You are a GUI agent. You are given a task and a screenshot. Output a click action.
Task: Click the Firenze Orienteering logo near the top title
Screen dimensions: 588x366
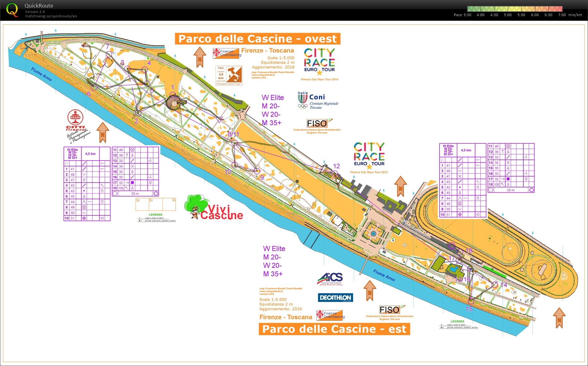227,53
